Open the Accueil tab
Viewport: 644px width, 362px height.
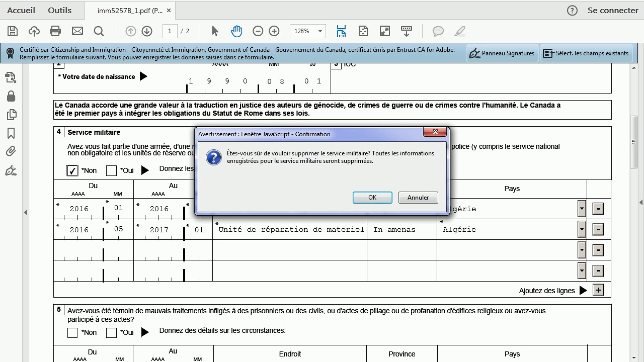coord(21,10)
